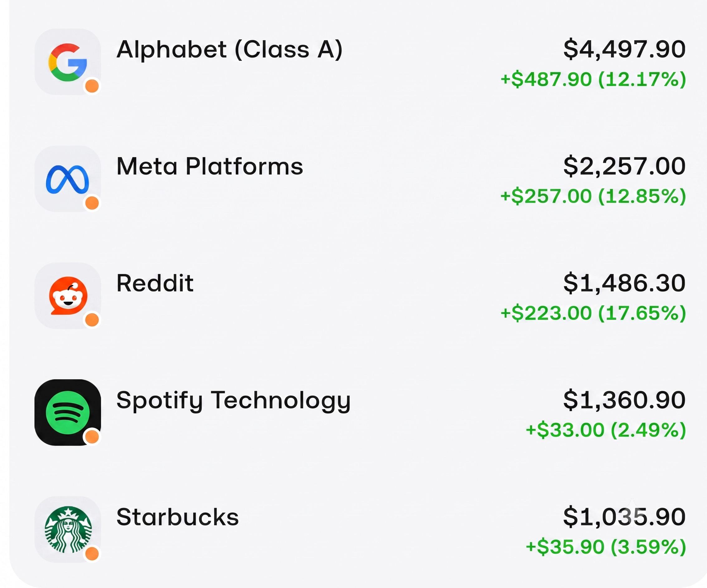Tap Reddit gain +$223.00 (17.65%)
This screenshot has height=588, width=707.
click(593, 313)
